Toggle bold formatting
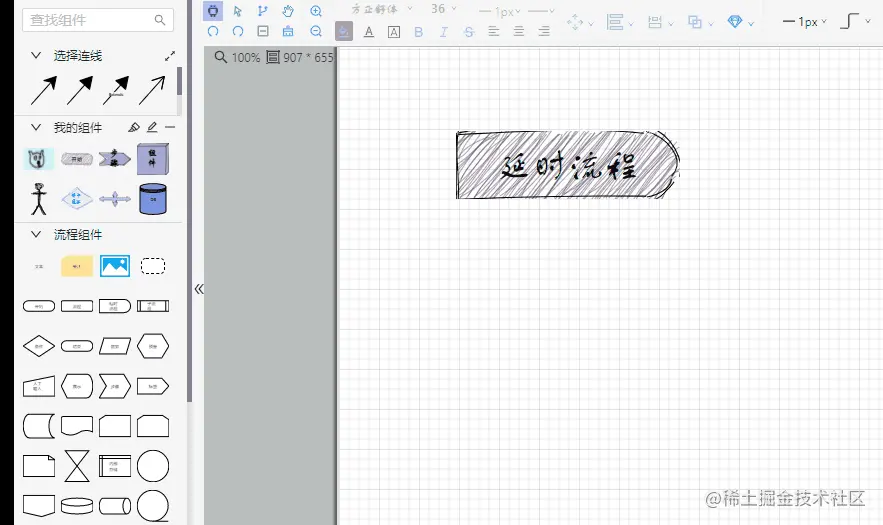The width and height of the screenshot is (883, 525). tap(418, 32)
